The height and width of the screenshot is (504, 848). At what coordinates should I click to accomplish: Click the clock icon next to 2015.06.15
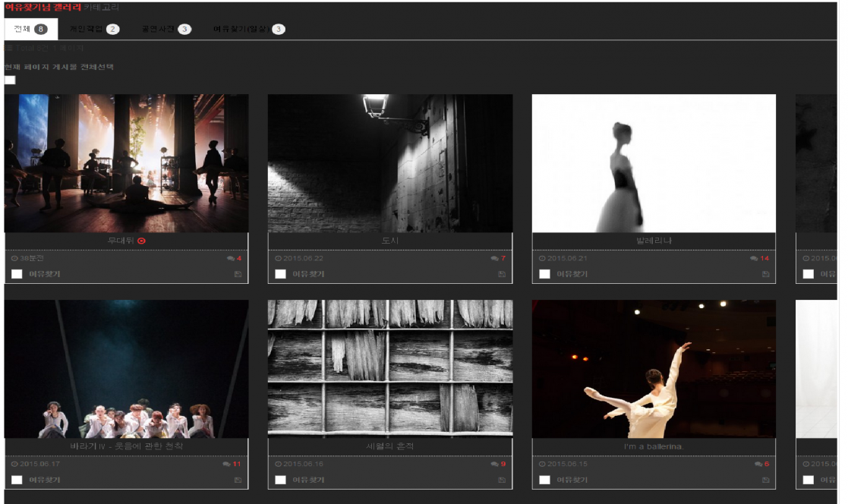click(x=542, y=464)
